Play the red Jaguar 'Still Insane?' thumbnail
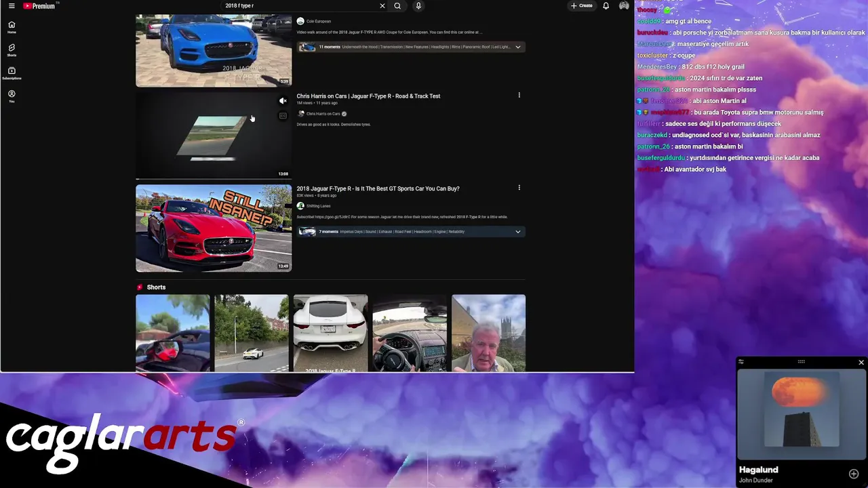 [214, 228]
